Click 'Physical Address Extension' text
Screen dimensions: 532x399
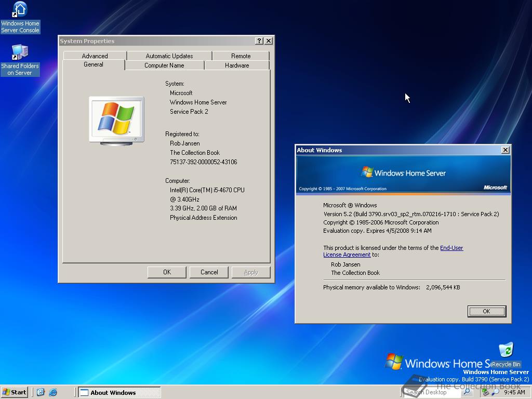tap(203, 218)
